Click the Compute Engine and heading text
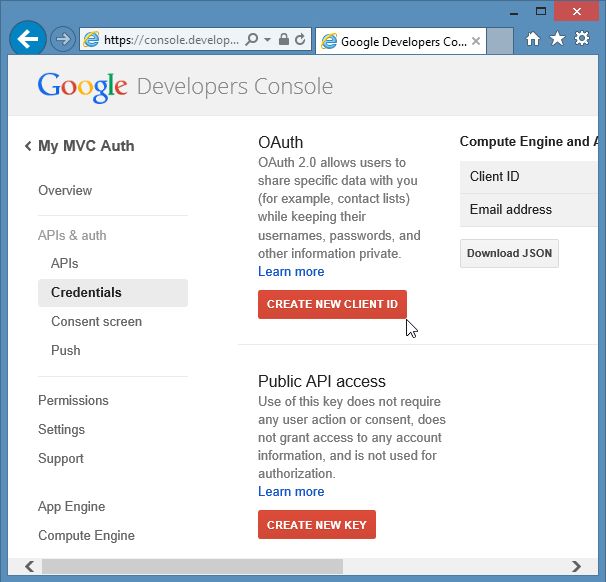 click(x=529, y=141)
